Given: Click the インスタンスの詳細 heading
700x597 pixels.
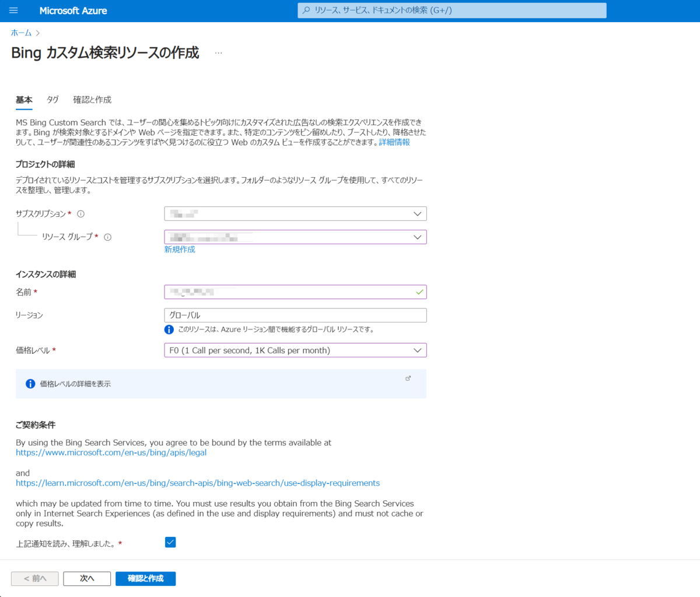Looking at the screenshot, I should [45, 274].
